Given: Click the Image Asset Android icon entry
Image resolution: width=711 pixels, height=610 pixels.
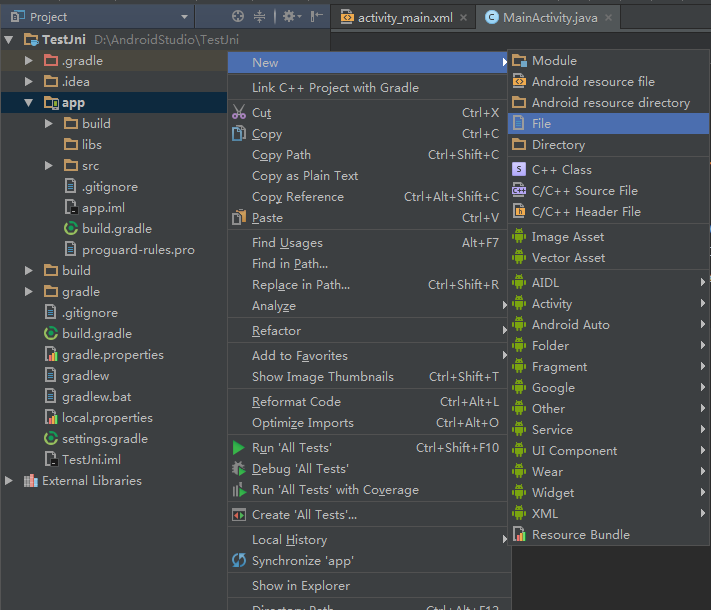Looking at the screenshot, I should (x=567, y=237).
